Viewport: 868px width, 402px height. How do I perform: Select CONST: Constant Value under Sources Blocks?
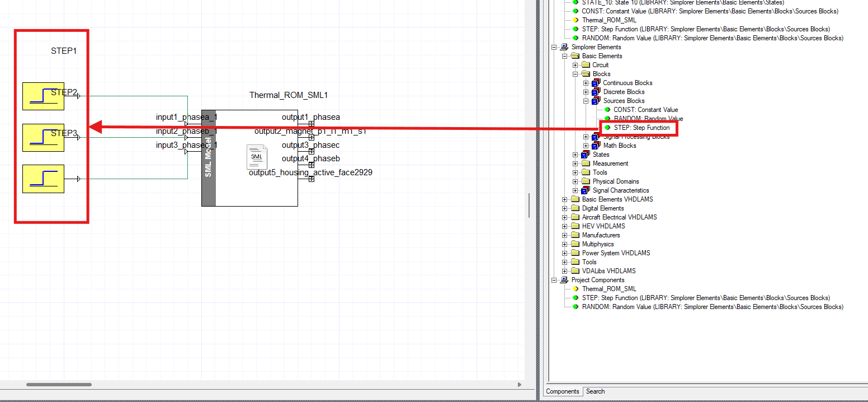click(x=645, y=110)
